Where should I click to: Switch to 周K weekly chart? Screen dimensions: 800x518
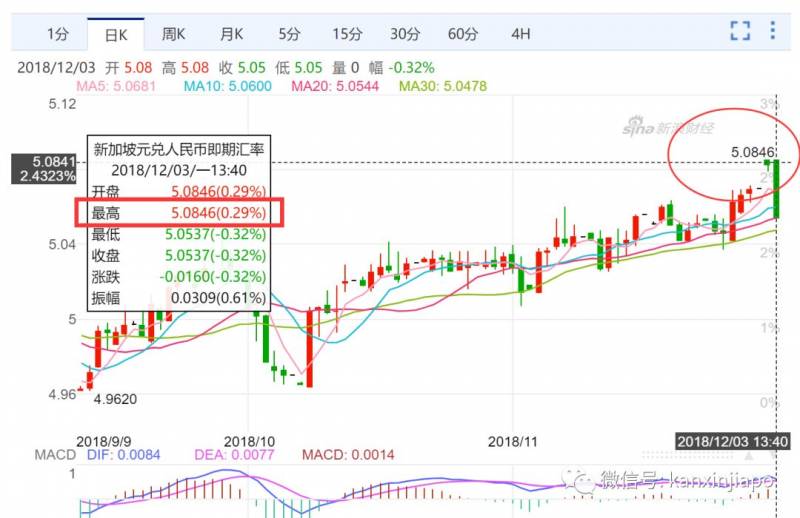pyautogui.click(x=174, y=34)
